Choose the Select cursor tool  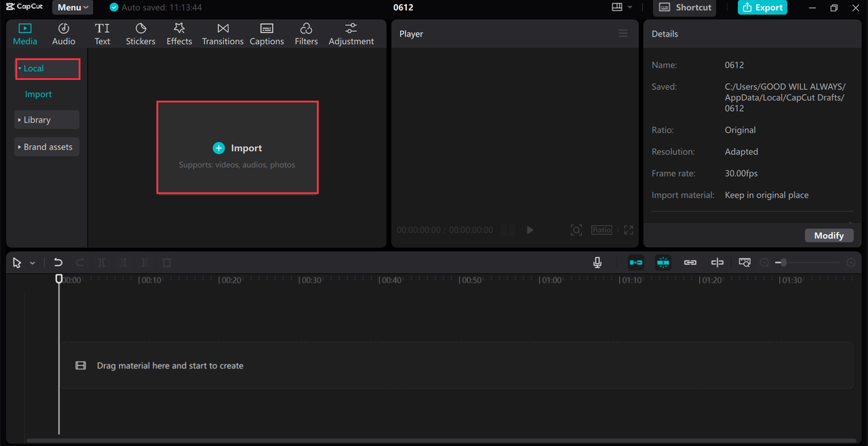coord(17,263)
